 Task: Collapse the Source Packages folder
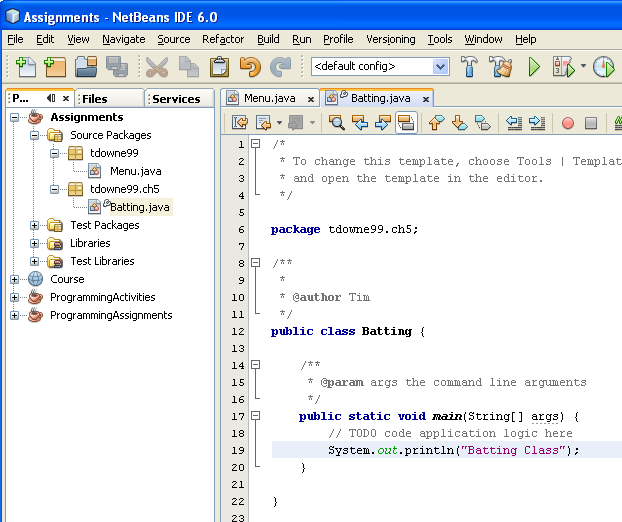click(x=34, y=135)
